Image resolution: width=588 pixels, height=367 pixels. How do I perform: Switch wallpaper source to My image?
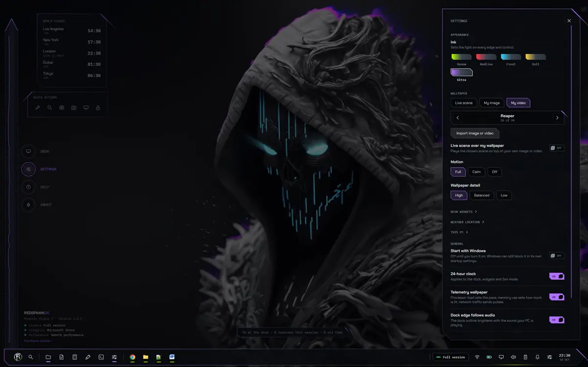pyautogui.click(x=491, y=103)
